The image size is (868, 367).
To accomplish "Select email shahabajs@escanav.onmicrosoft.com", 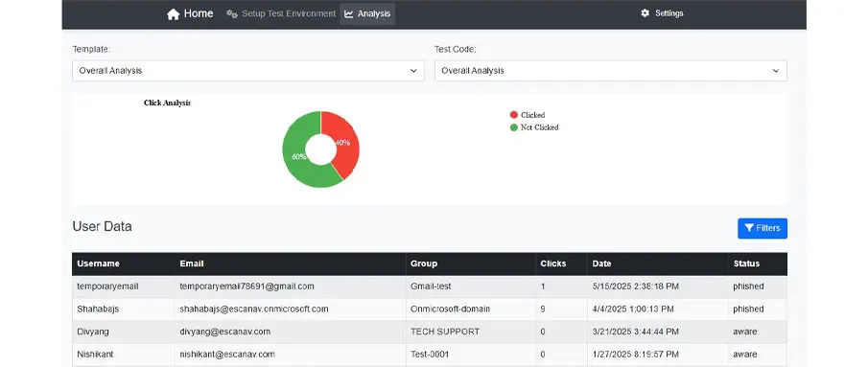I will [x=254, y=309].
